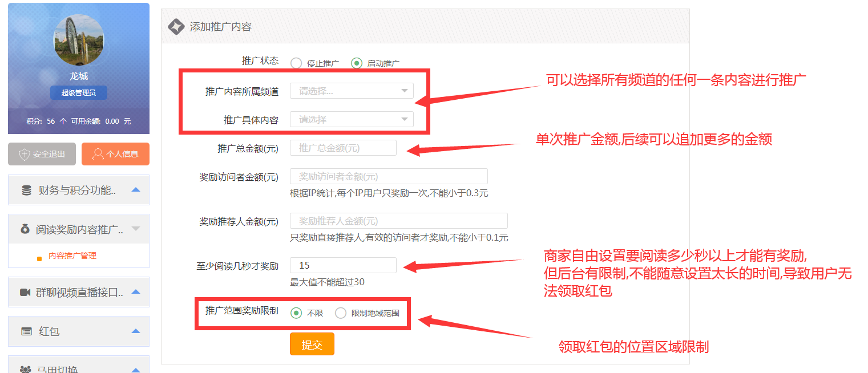Click the 龙城 profile avatar picture

[x=79, y=40]
